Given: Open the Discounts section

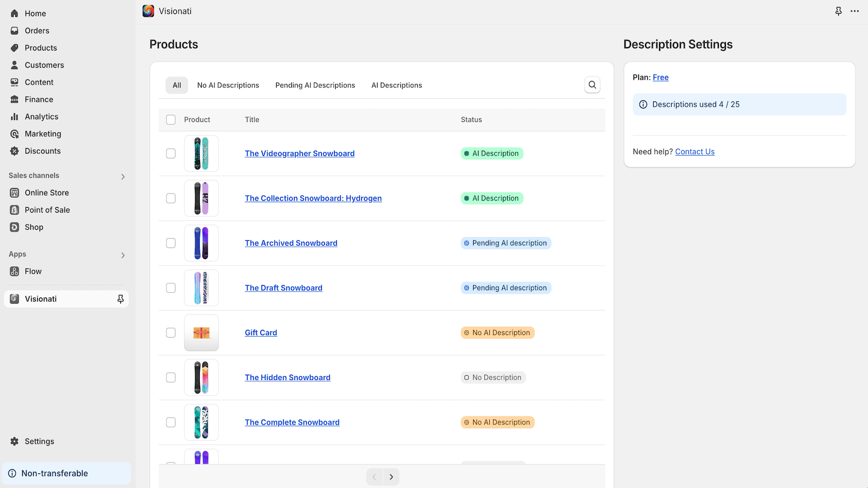Looking at the screenshot, I should coord(43,151).
